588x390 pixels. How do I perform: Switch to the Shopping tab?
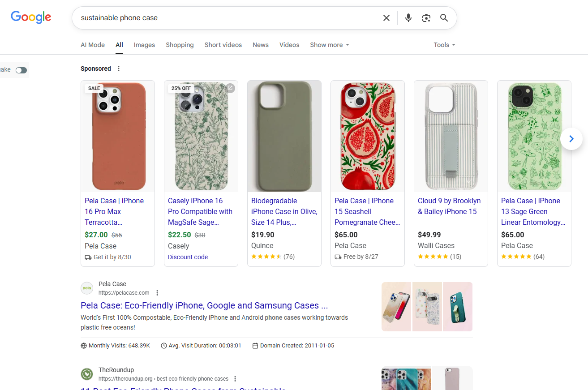coord(180,45)
